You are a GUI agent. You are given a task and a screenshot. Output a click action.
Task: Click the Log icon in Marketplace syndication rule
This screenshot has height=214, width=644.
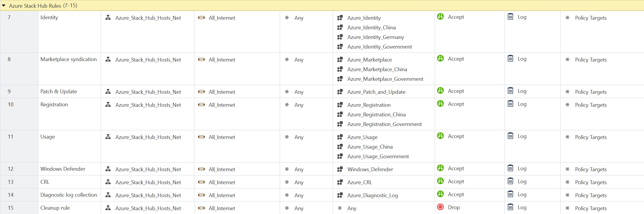510,59
